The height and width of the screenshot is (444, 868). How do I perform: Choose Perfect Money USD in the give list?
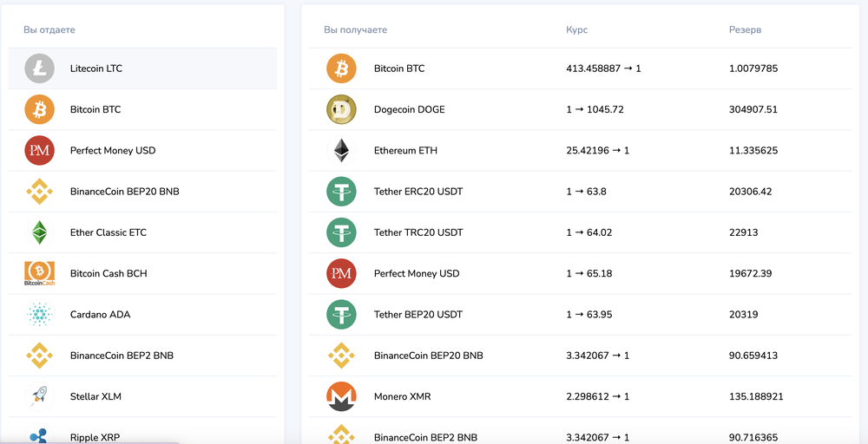pos(143,150)
